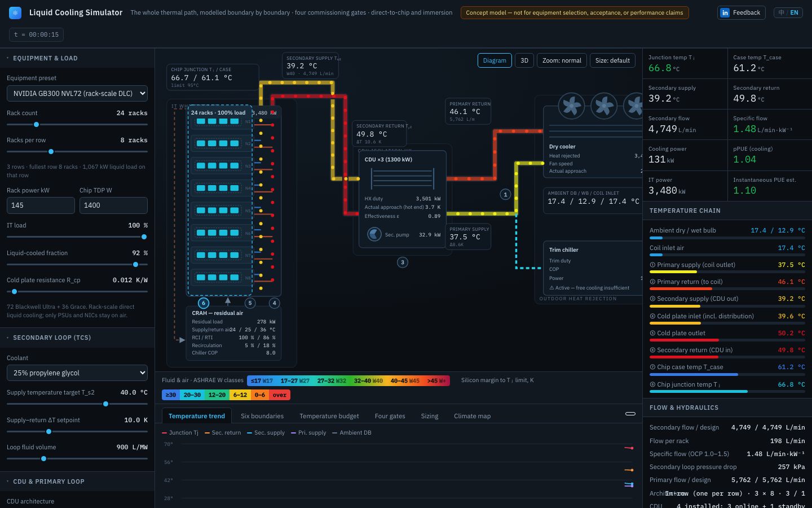This screenshot has height=508, width=812.
Task: Click the upward airflow arrow below the racks
Action: point(228,302)
